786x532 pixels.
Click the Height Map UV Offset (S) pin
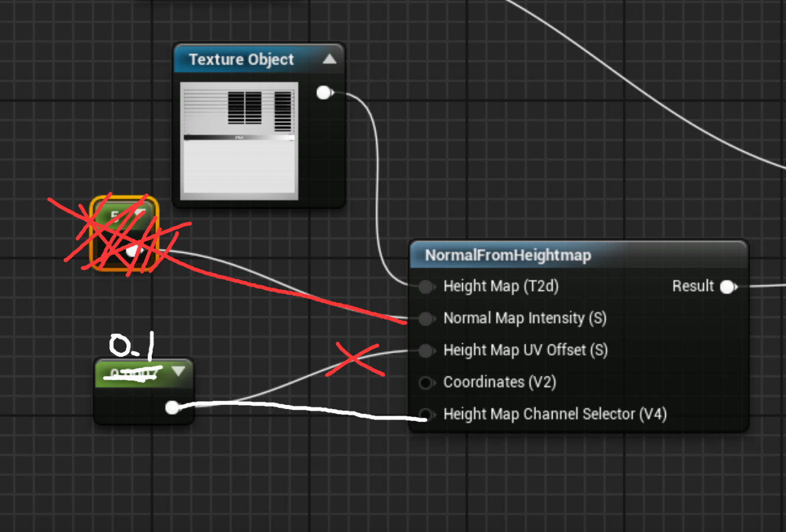point(426,351)
